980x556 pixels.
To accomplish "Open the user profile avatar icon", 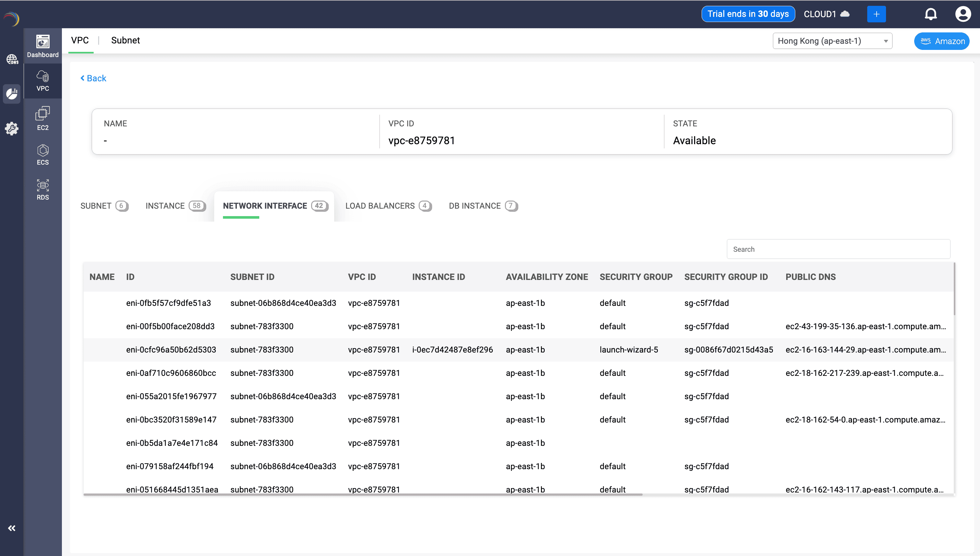I will pyautogui.click(x=962, y=14).
